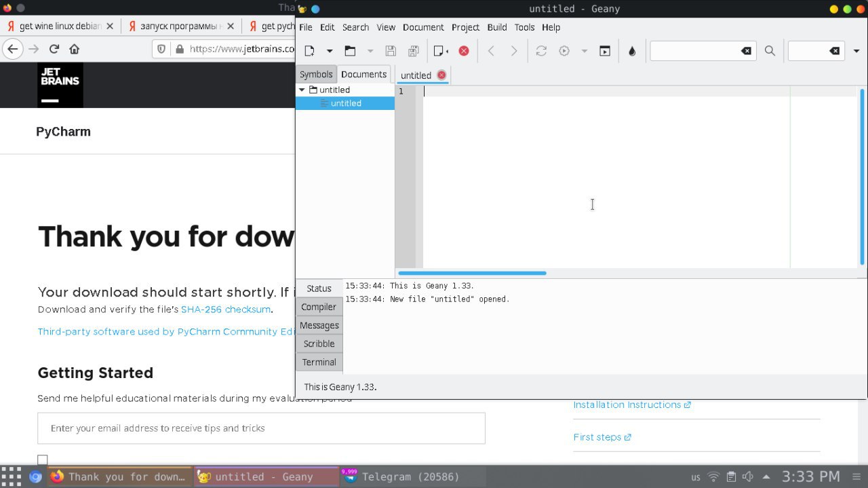Open toolbar overflow dropdown arrow

pos(856,51)
